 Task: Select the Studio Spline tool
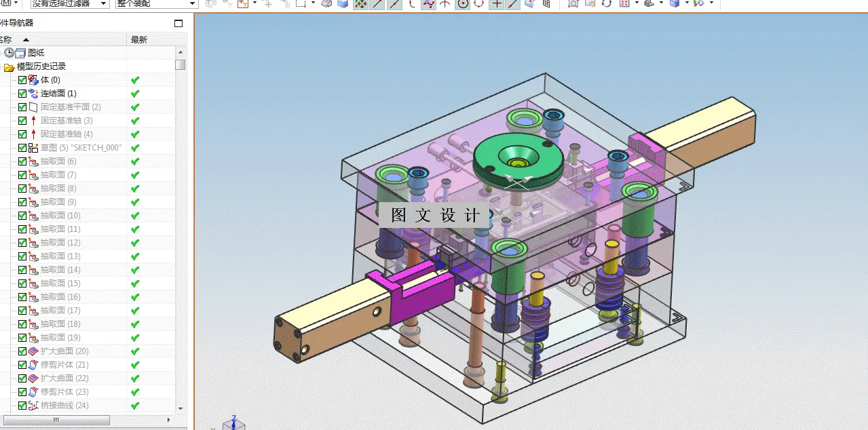429,4
